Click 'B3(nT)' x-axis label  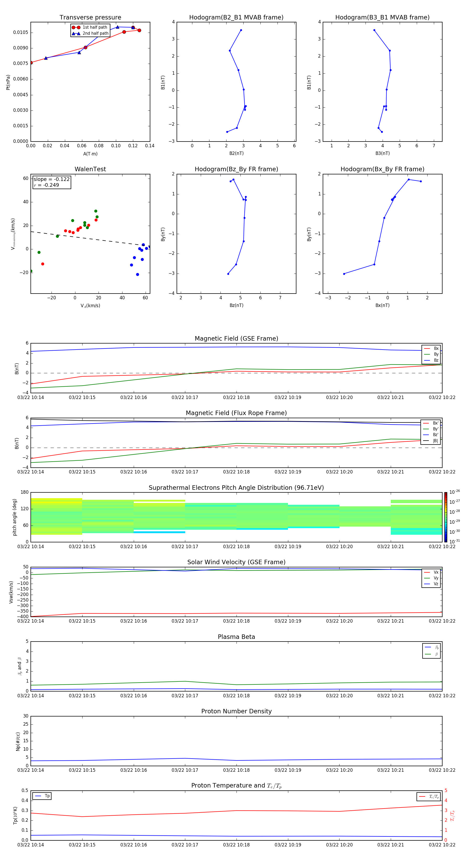click(x=382, y=153)
